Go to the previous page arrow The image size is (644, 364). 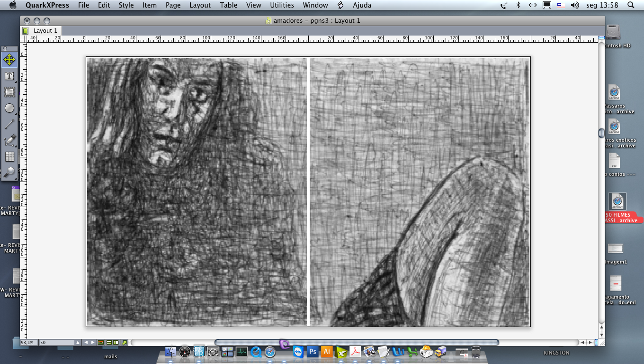point(86,342)
